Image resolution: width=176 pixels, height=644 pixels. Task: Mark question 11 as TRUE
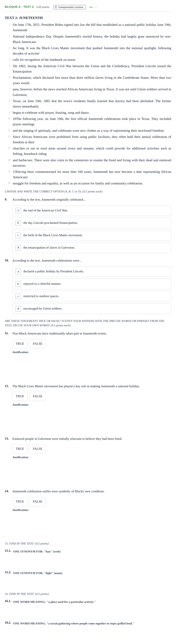point(20,344)
